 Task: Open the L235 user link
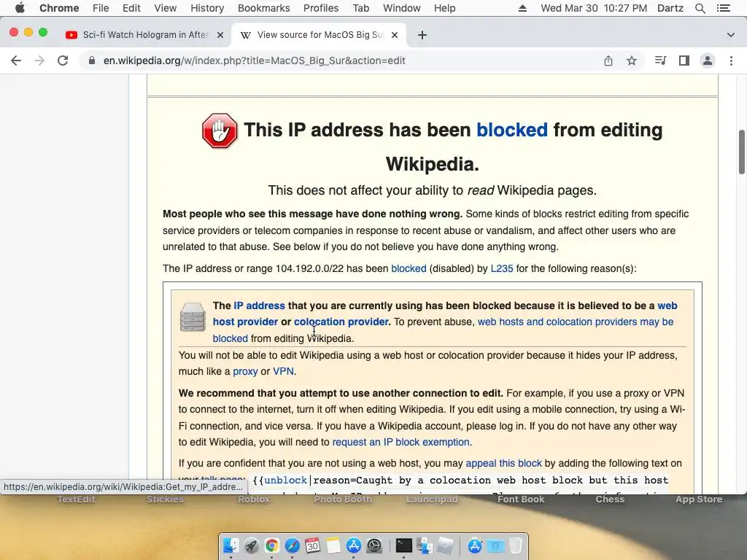pyautogui.click(x=502, y=268)
